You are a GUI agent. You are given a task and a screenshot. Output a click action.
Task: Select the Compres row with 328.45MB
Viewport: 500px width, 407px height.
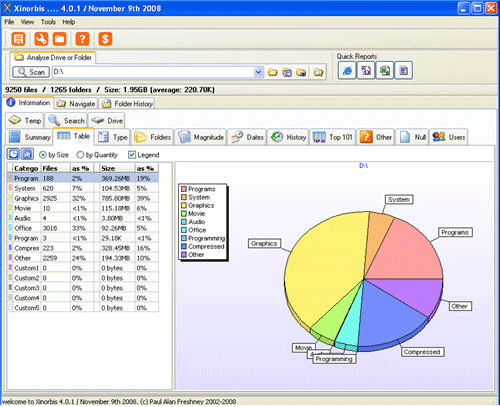(83, 248)
